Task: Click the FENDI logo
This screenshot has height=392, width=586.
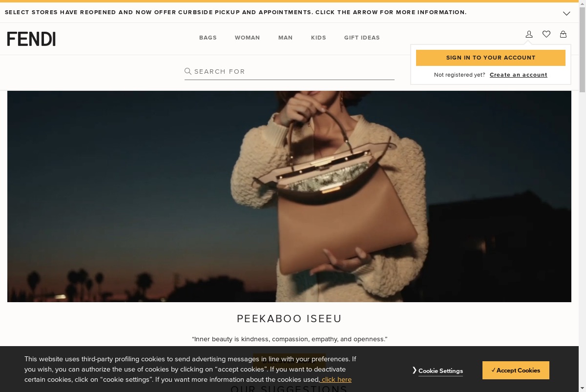Action: [31, 39]
